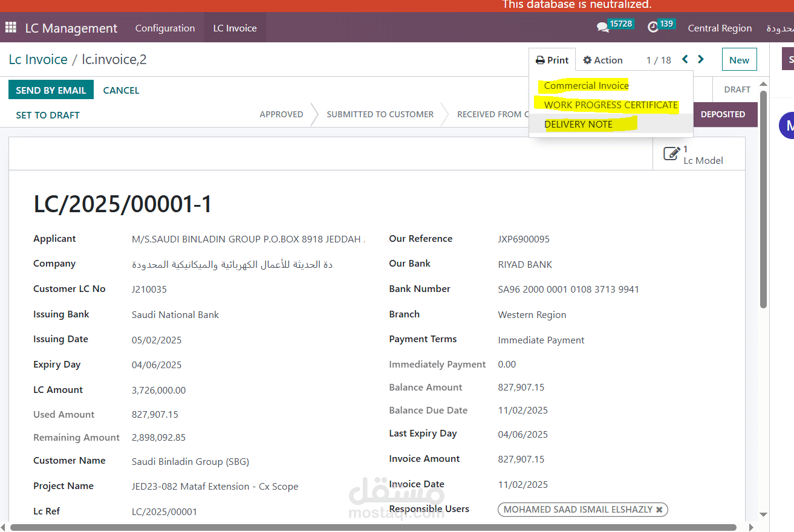This screenshot has height=532, width=794.
Task: Click Customer Name Saudi Binladin Group (SBG)
Action: (x=190, y=461)
